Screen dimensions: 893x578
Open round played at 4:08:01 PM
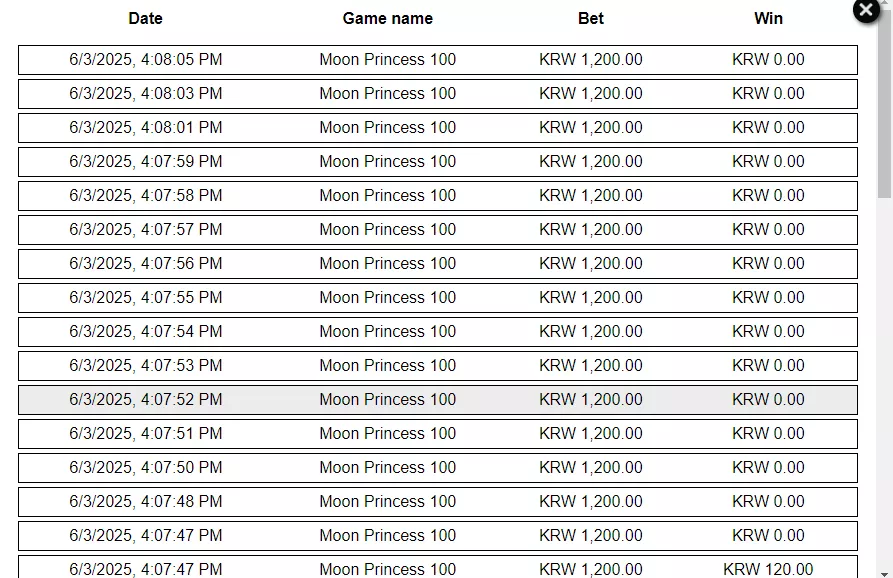point(437,128)
